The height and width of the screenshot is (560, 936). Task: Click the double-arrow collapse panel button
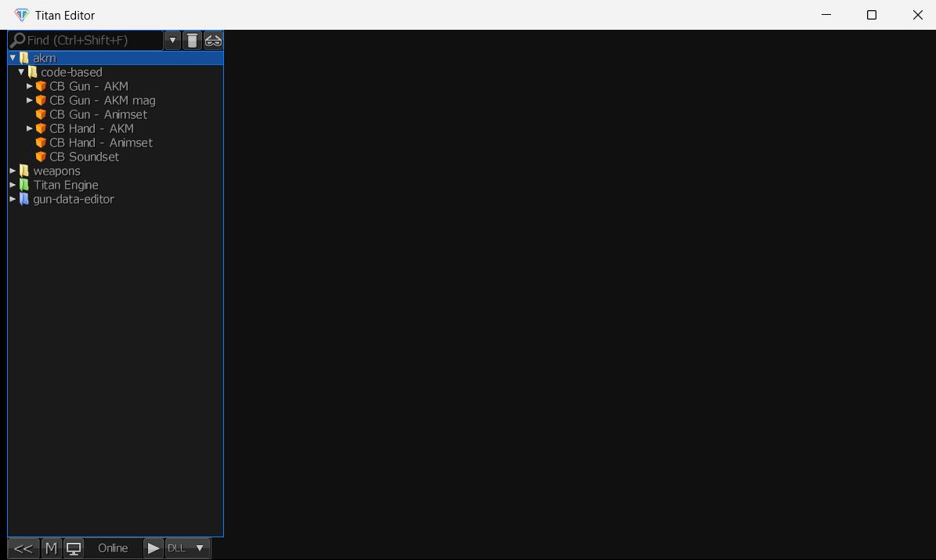tap(23, 548)
